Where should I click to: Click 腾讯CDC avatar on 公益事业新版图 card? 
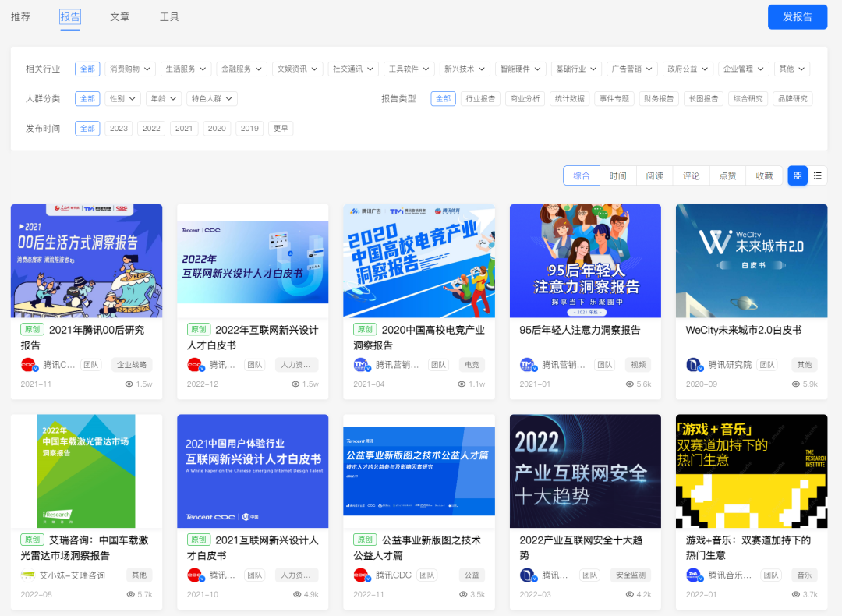362,575
